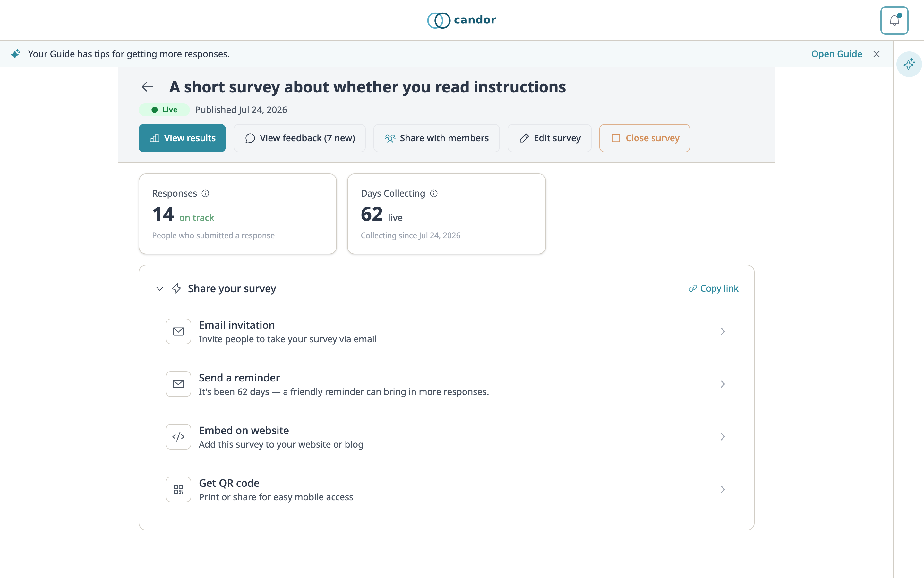Expand the Email invitation chevron
Image resolution: width=924 pixels, height=578 pixels.
(723, 331)
